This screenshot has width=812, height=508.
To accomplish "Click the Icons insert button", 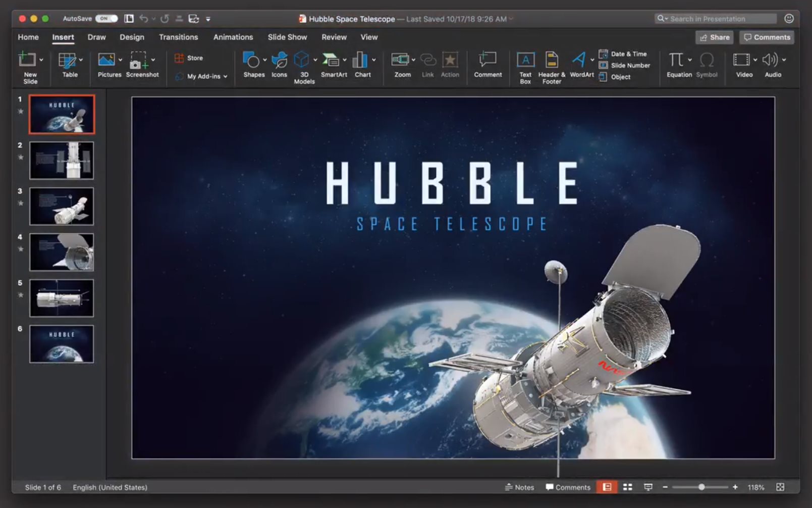I will click(279, 61).
